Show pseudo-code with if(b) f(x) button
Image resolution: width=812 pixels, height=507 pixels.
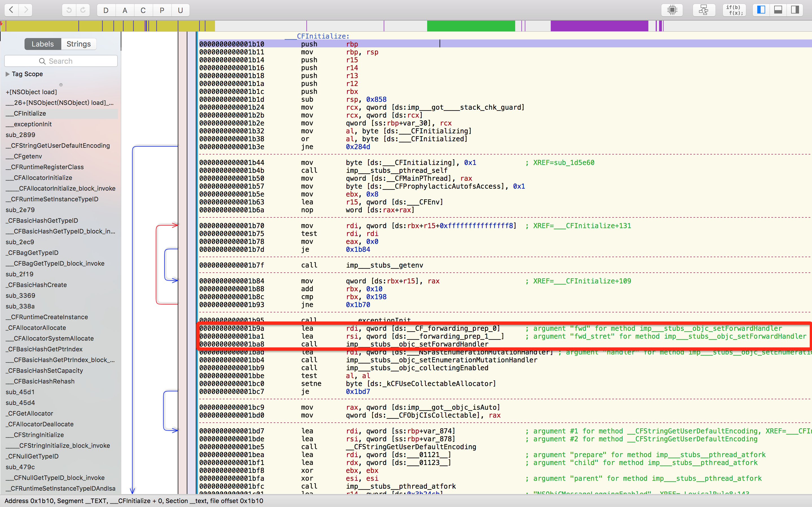point(734,10)
